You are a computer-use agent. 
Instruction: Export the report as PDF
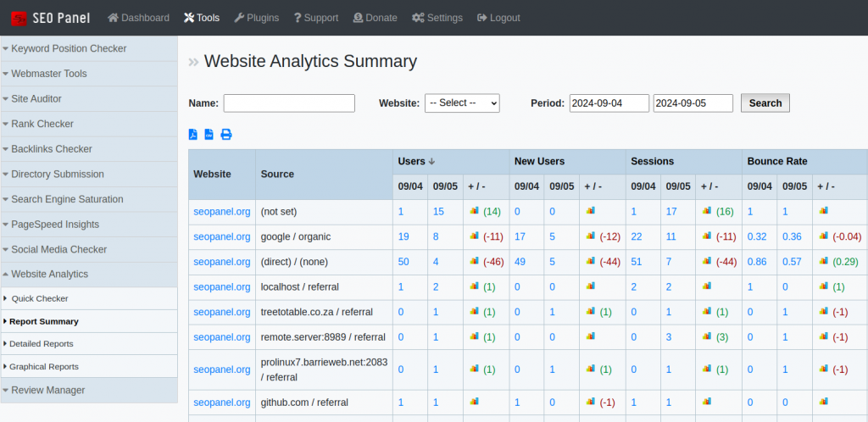click(193, 135)
